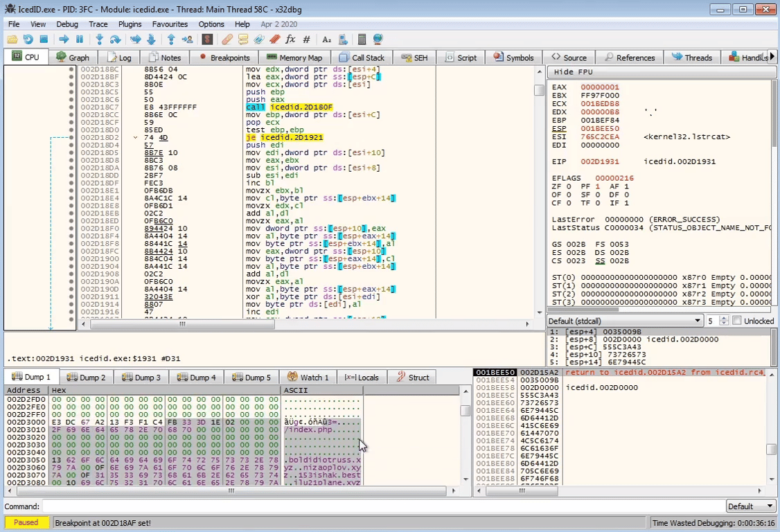
Task: Open the Calculator toolbar icon
Action: (x=362, y=39)
